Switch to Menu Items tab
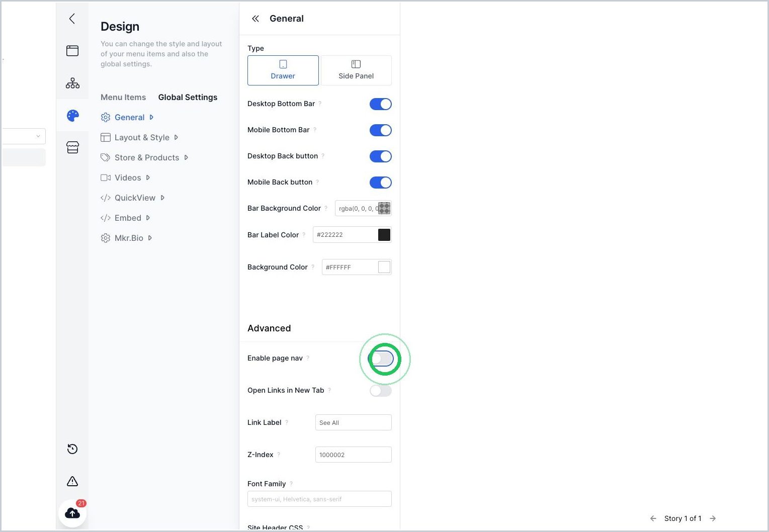 point(123,97)
